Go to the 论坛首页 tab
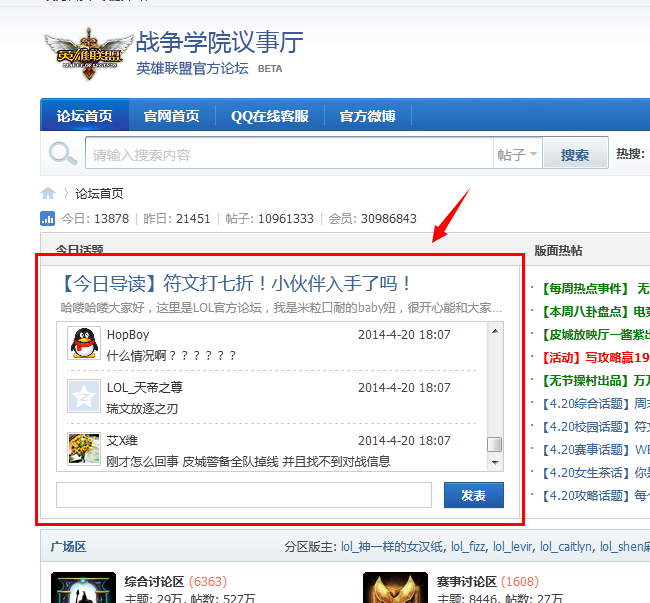Screen dimensions: 650x603 (x=85, y=116)
